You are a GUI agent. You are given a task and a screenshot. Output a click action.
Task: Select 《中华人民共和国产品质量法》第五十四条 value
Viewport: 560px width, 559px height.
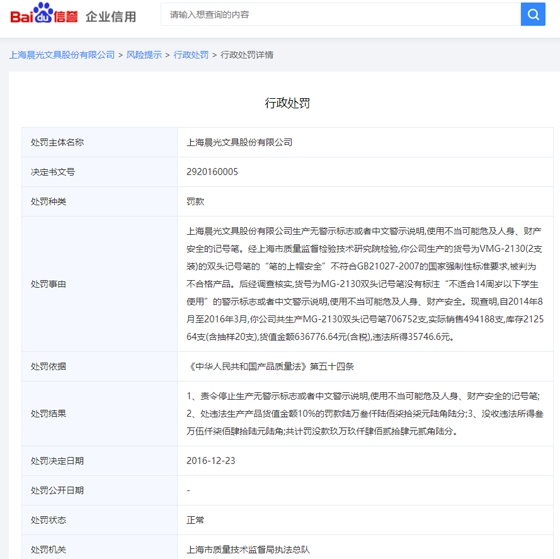[270, 366]
